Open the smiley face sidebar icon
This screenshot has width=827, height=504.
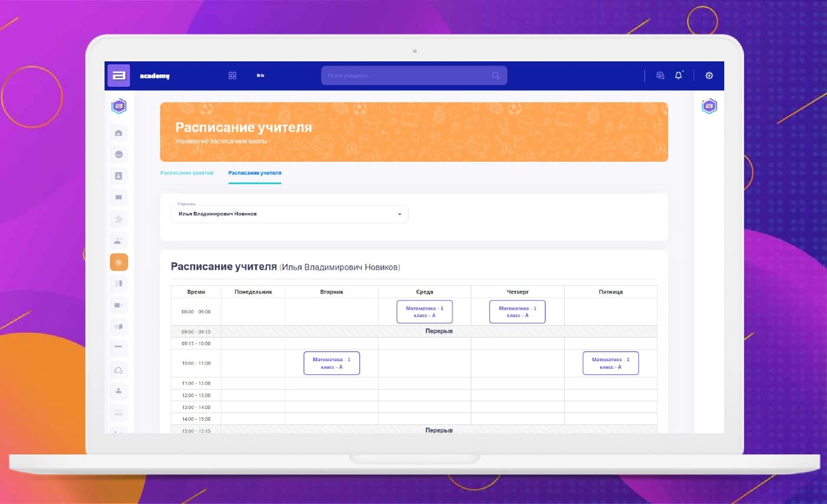click(119, 155)
